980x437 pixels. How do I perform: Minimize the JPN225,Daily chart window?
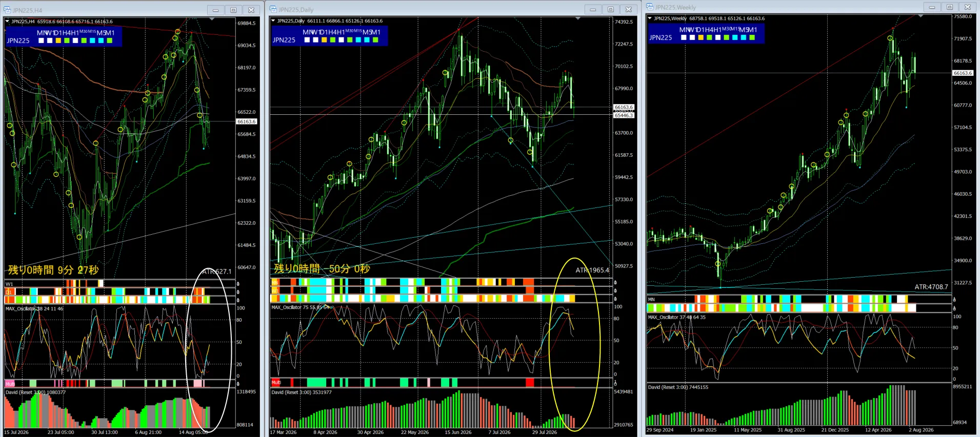click(593, 9)
